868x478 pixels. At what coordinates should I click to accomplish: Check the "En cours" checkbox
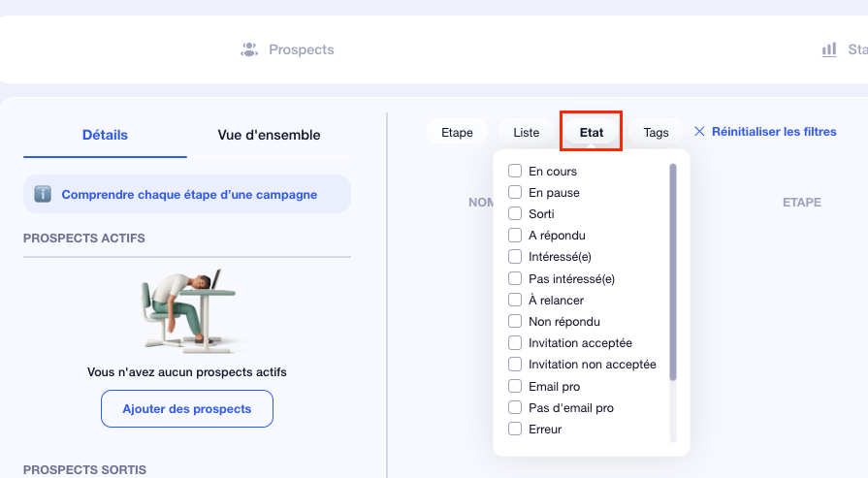coord(515,172)
